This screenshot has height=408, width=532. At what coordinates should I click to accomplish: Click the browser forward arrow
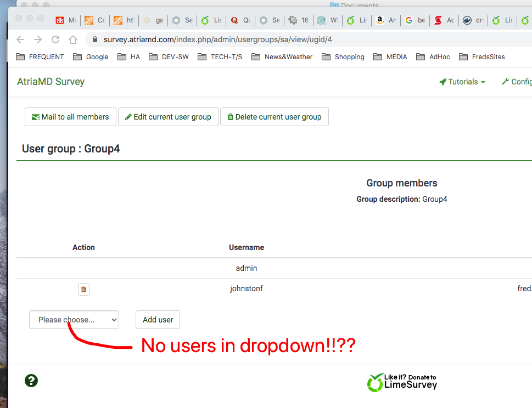click(38, 39)
